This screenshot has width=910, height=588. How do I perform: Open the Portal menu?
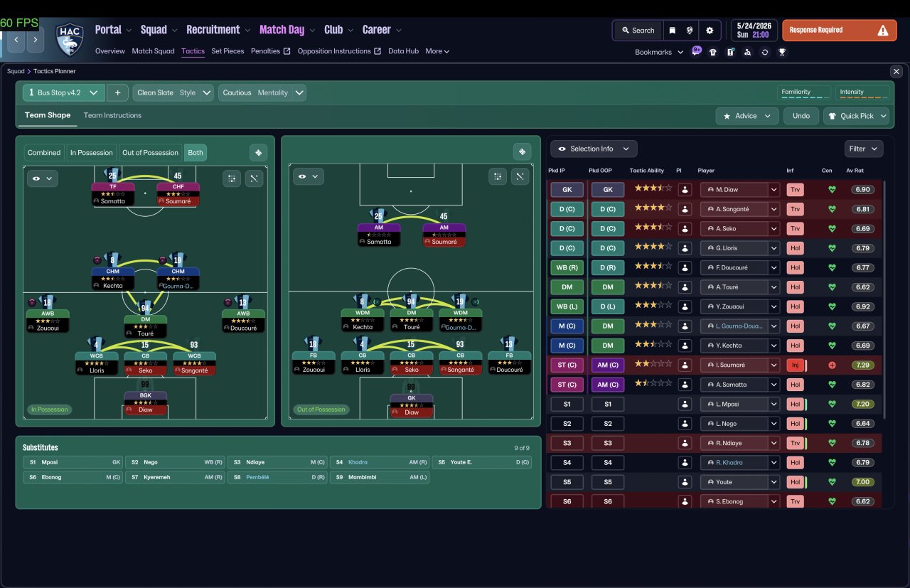coord(114,30)
